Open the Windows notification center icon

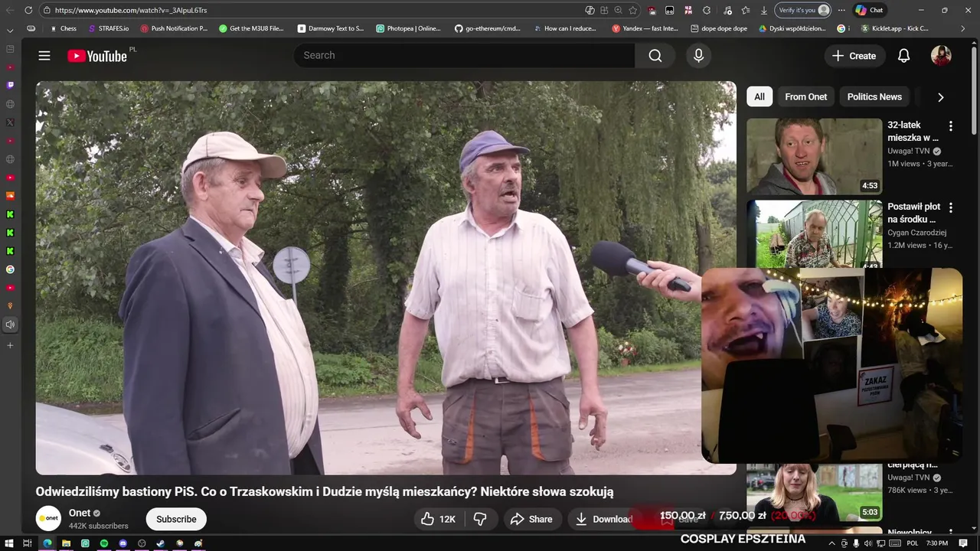coord(963,543)
